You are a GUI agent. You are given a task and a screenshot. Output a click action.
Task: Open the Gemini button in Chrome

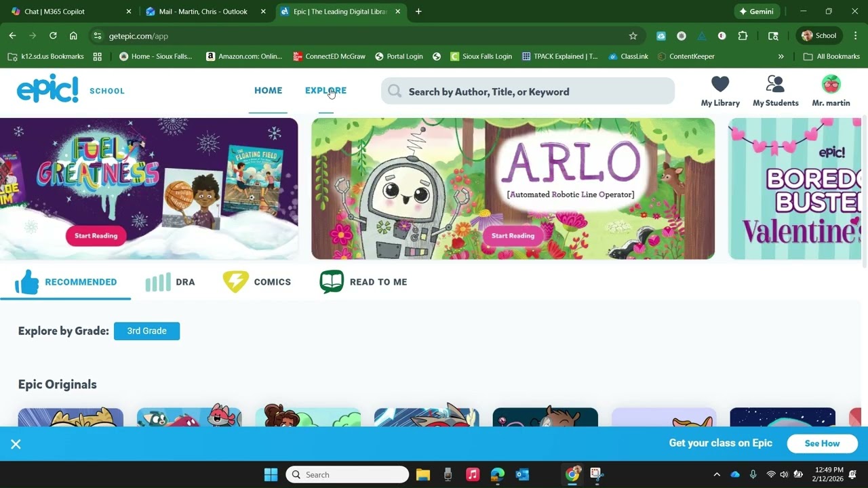(x=757, y=12)
